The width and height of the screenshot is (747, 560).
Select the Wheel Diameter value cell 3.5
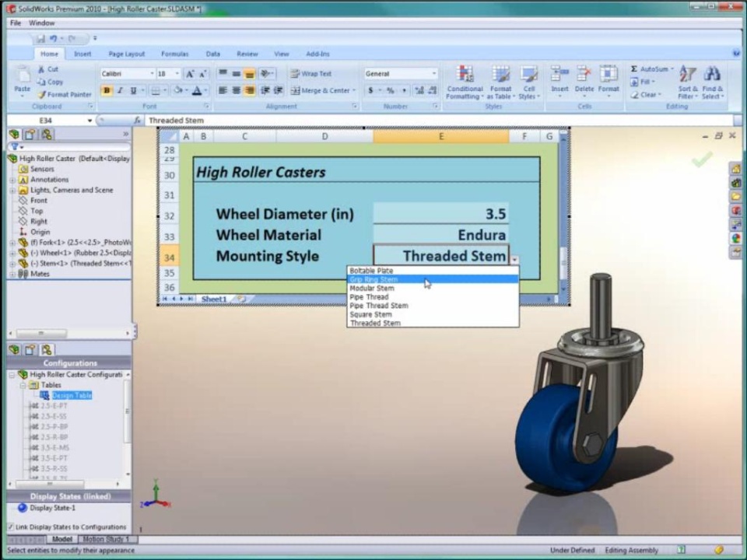(x=441, y=213)
